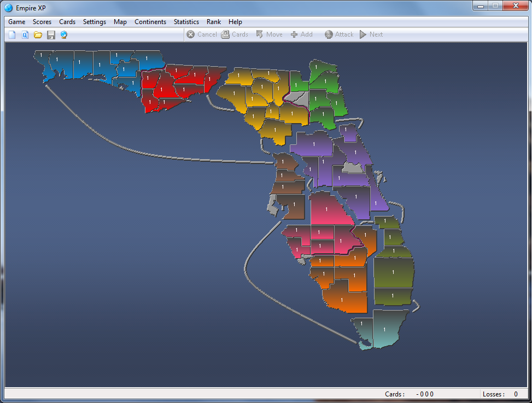Open the Help menu
532x403 pixels.
tap(236, 22)
